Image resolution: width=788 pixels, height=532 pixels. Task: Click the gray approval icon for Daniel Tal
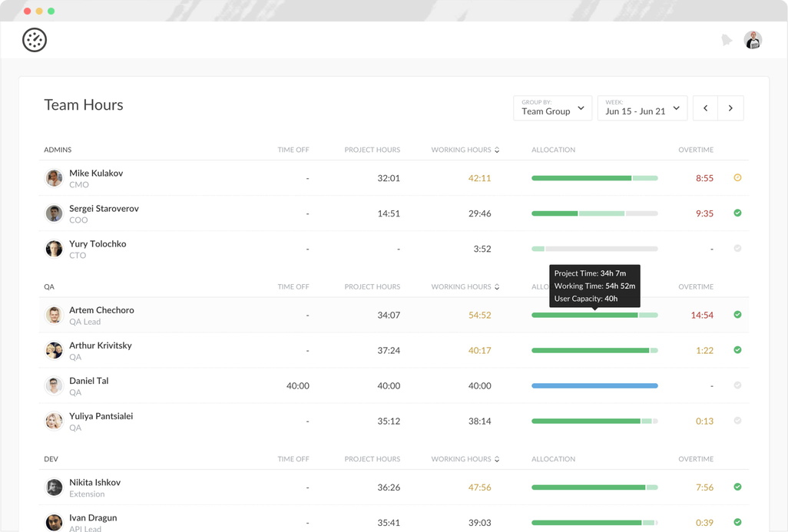pos(737,385)
